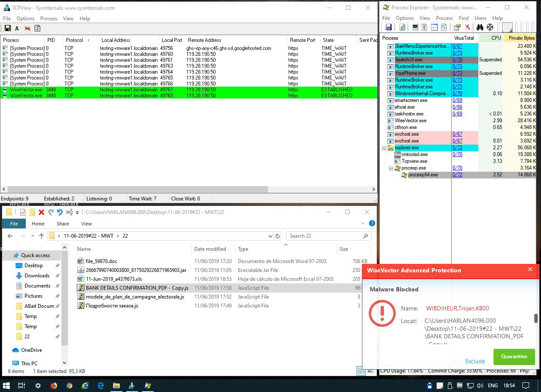Click Search 22 box in Explorer
This screenshot has width=541, height=392.
point(329,236)
